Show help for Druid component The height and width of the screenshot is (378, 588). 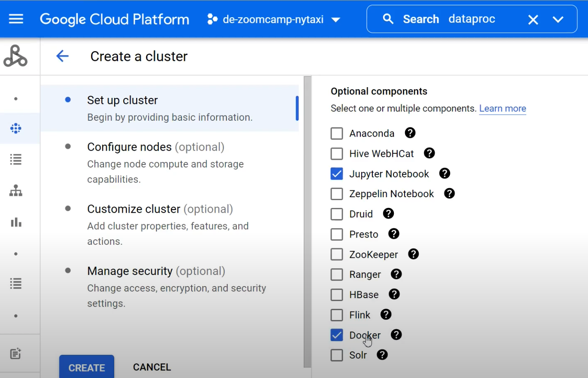click(388, 213)
